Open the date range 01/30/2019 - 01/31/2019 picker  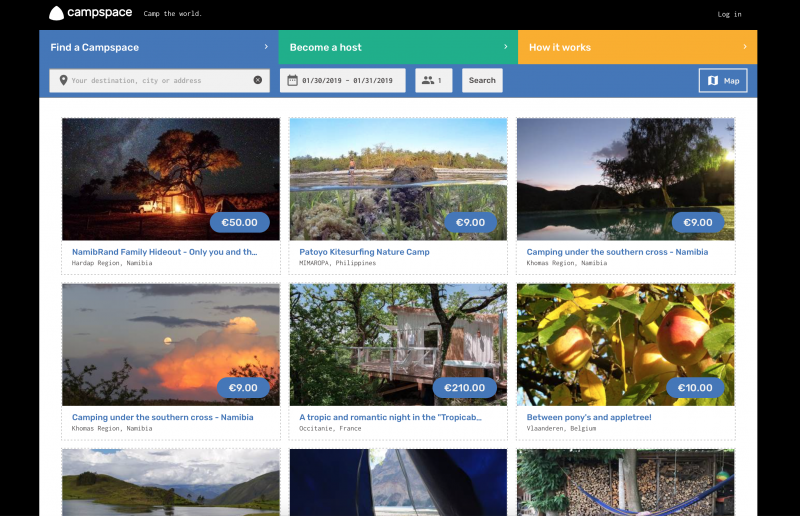[343, 80]
